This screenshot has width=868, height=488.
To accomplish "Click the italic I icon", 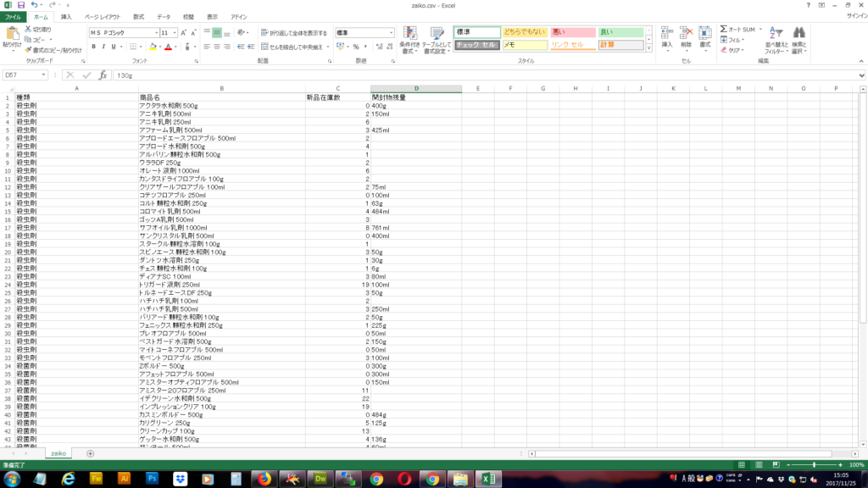I will pos(103,47).
